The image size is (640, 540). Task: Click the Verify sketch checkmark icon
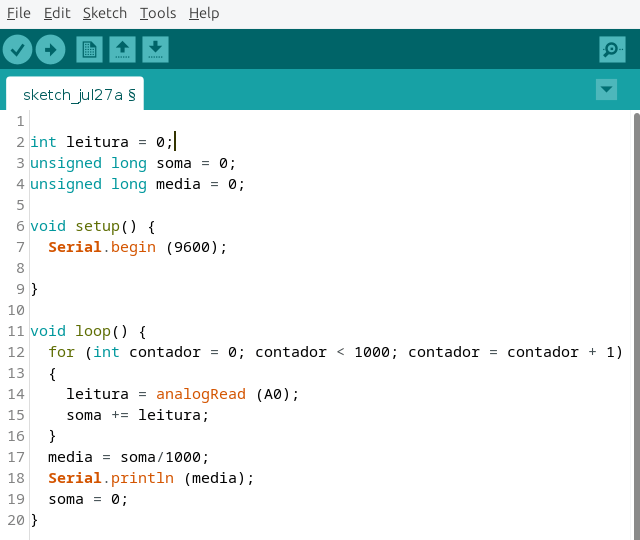tap(18, 49)
